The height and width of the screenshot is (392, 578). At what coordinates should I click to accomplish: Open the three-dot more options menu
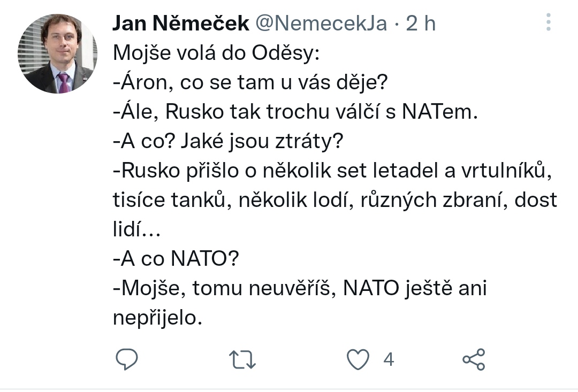click(x=547, y=22)
